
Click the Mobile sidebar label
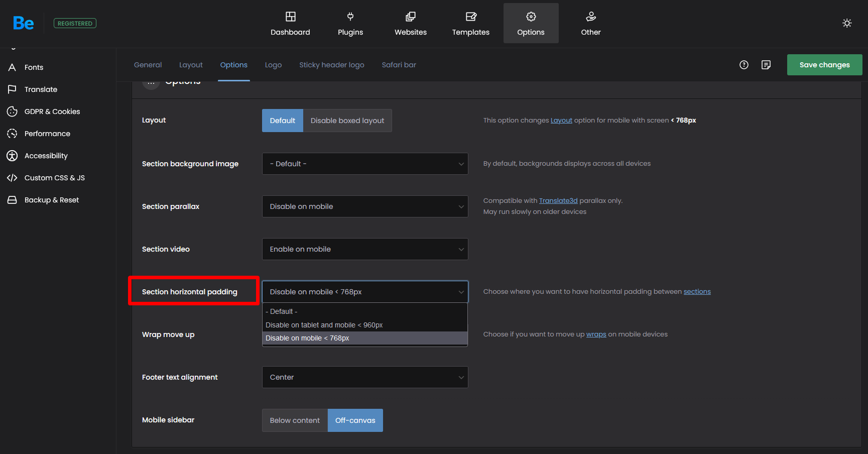point(168,420)
